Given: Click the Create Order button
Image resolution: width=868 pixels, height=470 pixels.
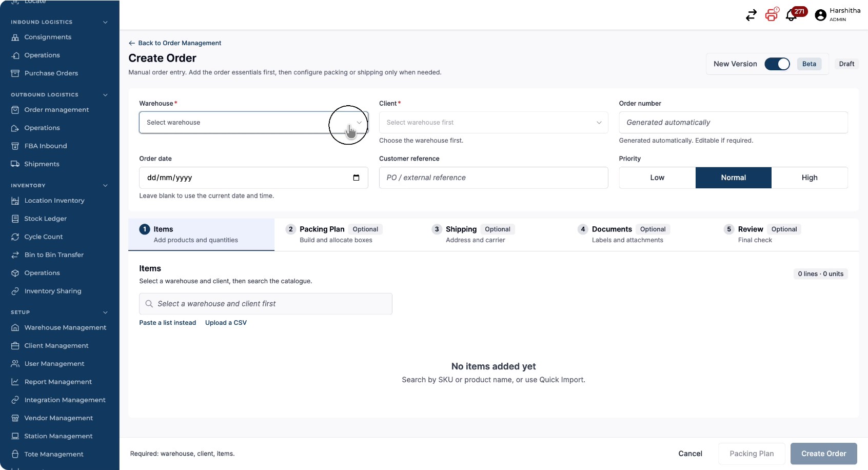Looking at the screenshot, I should [823, 454].
